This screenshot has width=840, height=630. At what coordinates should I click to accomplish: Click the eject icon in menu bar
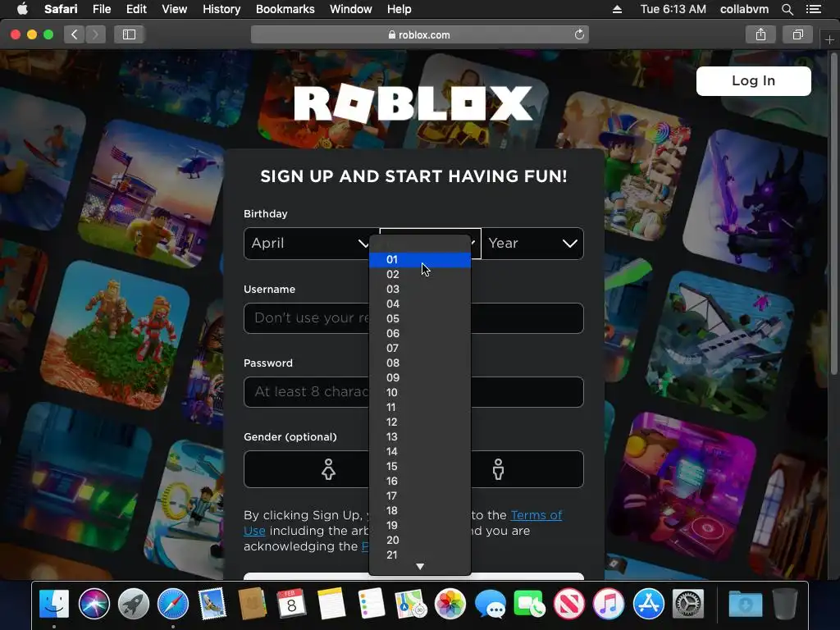point(617,9)
